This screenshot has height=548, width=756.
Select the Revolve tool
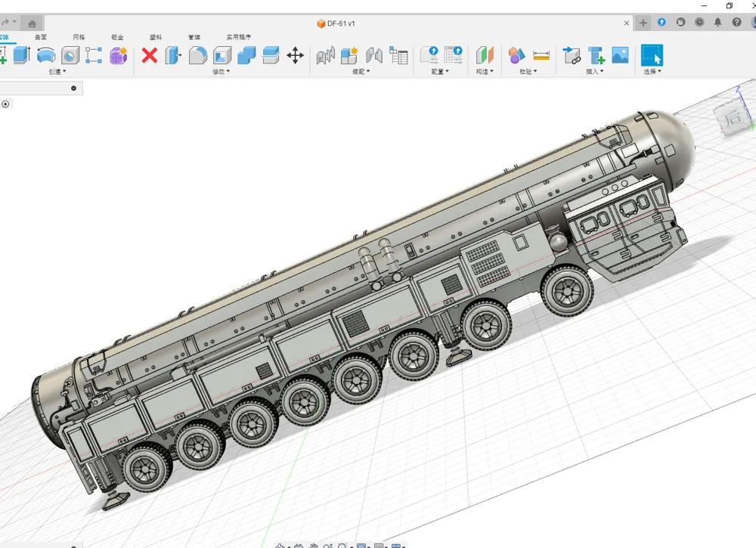(46, 55)
